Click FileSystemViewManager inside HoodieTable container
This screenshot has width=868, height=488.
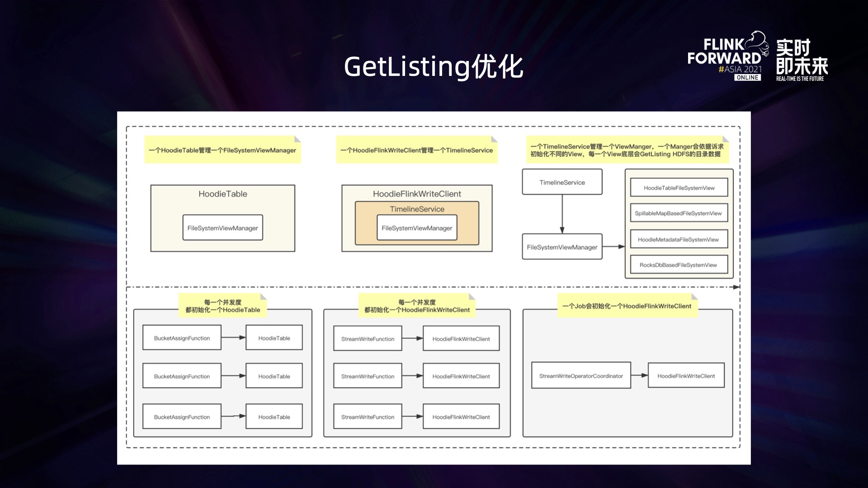coord(222,228)
